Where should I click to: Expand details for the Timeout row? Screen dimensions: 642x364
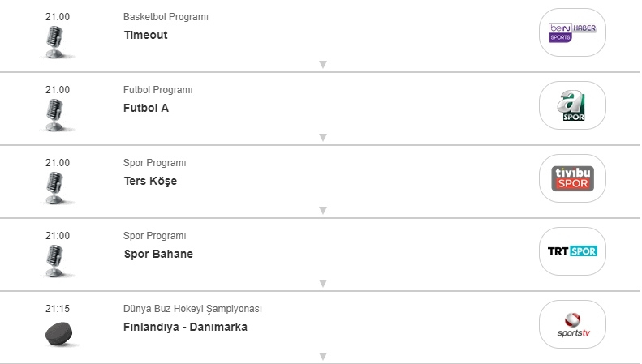(x=322, y=65)
